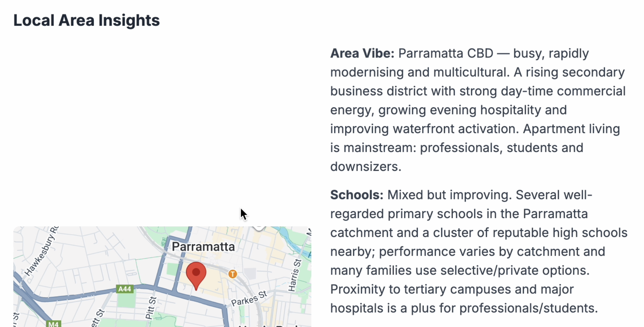Click the partial white marker at map top

coord(259,228)
